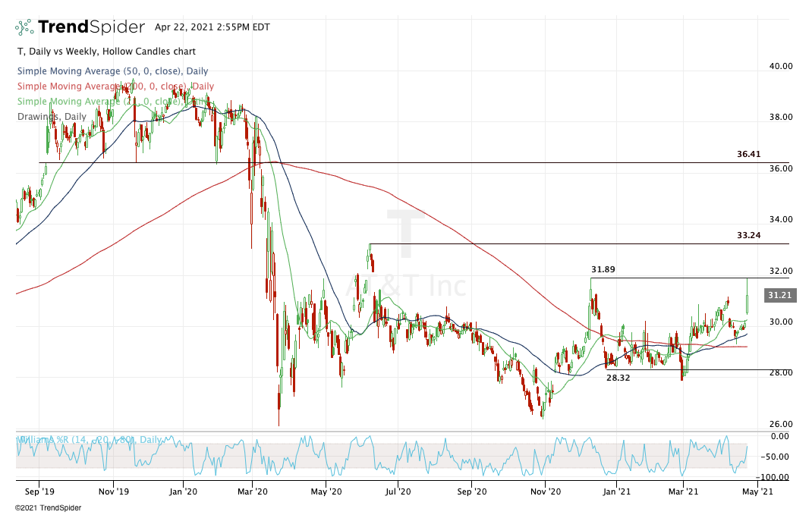The height and width of the screenshot is (515, 812).
Task: Click the 32.00 price axis label
Action: coord(781,272)
